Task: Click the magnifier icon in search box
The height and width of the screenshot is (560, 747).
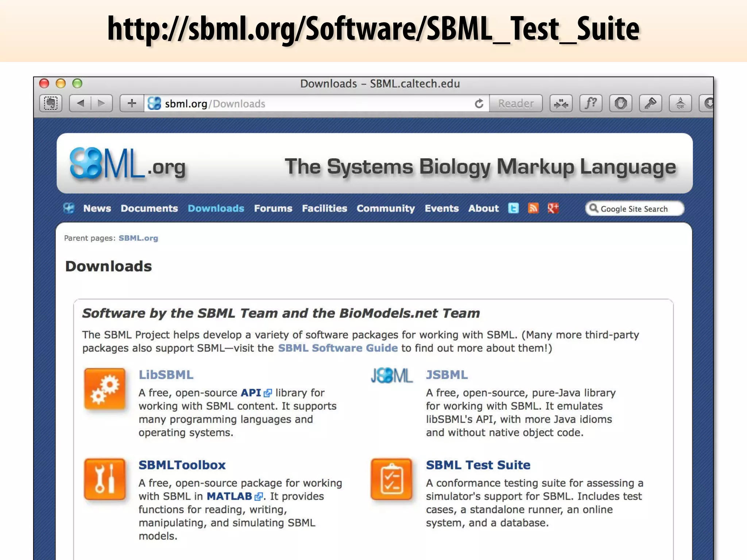Action: coord(594,208)
